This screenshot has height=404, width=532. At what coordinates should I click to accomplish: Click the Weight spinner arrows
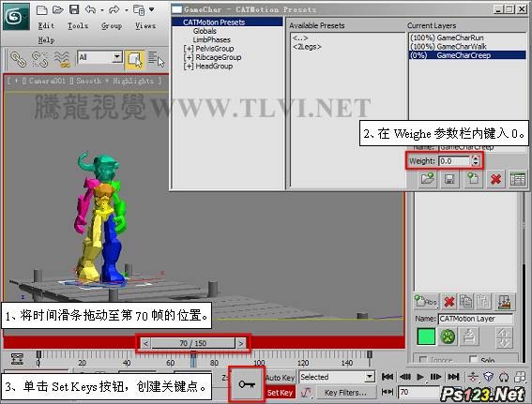pos(476,160)
